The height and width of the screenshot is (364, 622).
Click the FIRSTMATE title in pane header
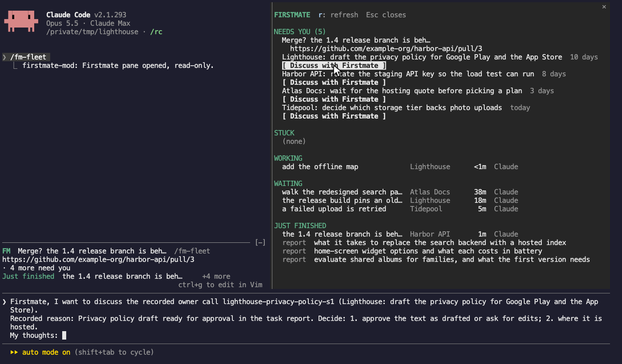click(x=292, y=15)
